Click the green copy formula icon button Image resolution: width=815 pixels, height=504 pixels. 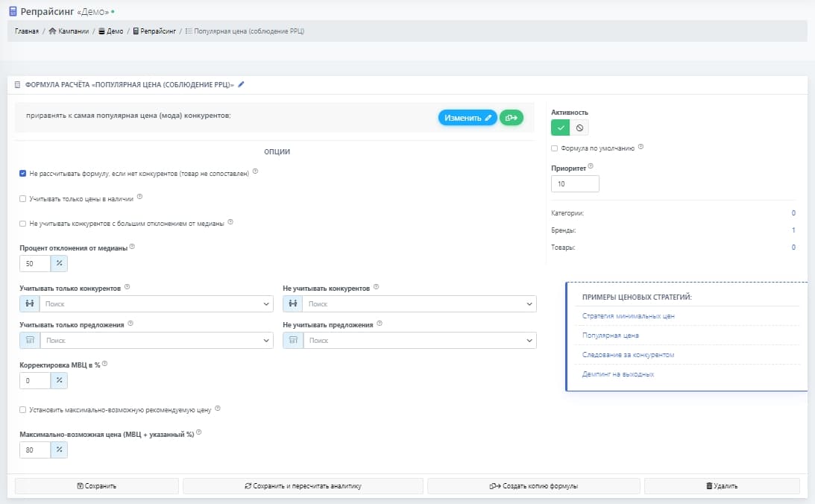click(x=512, y=117)
